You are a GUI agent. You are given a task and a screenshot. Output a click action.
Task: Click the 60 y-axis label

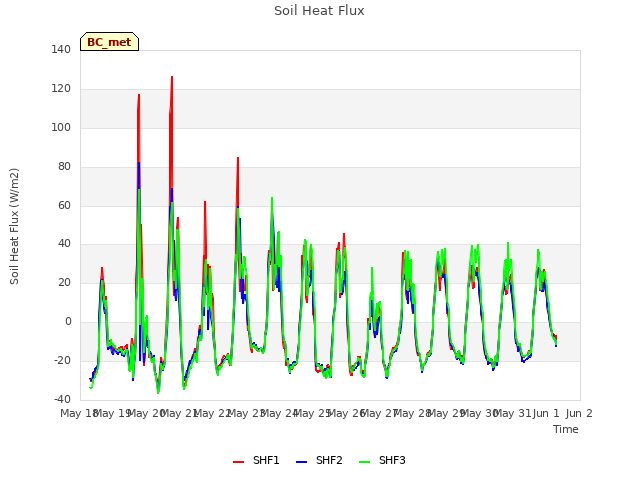coord(64,205)
